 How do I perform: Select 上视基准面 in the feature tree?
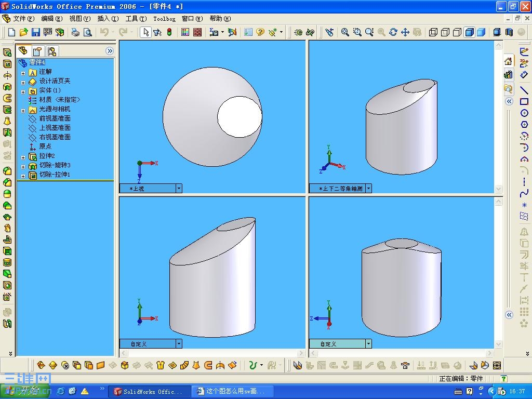click(x=55, y=128)
